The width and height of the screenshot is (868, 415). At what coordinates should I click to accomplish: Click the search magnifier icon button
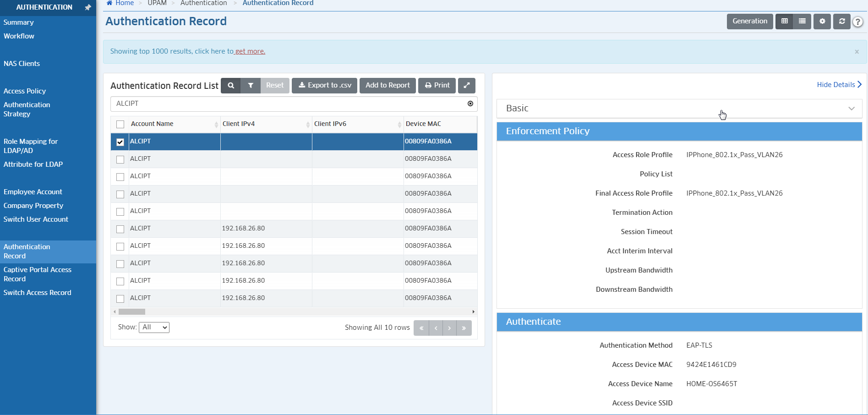click(x=231, y=86)
